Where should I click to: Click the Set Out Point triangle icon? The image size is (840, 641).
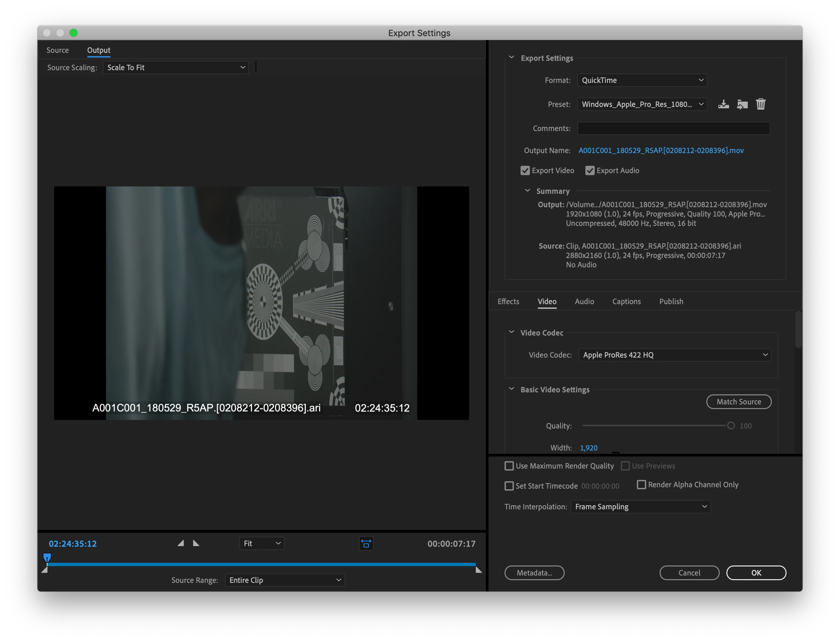pyautogui.click(x=196, y=543)
